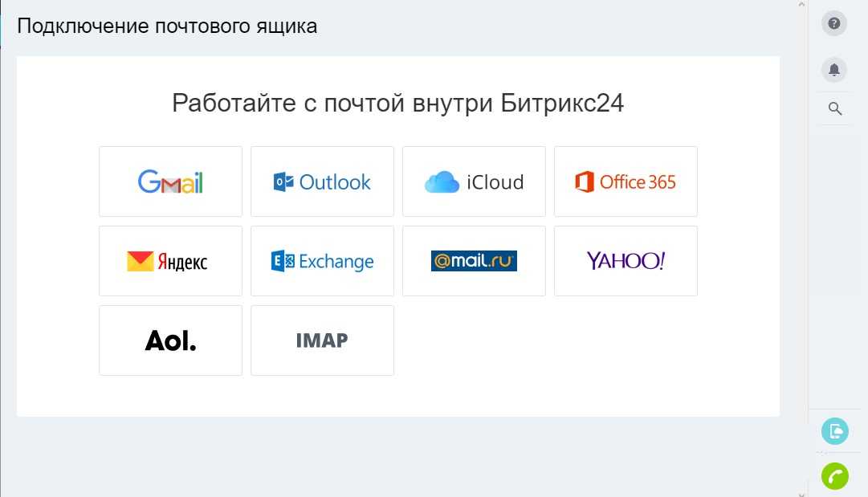Select the Gmail mail provider tile
Viewport: 868px width, 497px height.
(x=170, y=181)
